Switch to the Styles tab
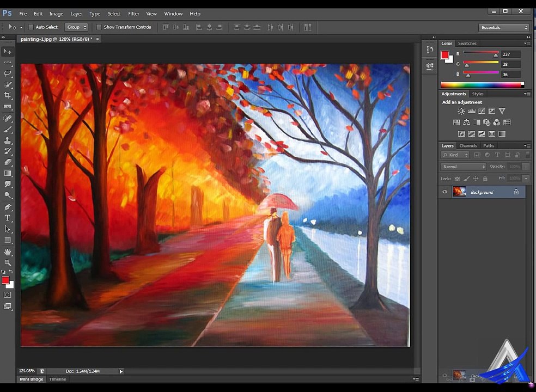The height and width of the screenshot is (392, 536). (x=478, y=94)
